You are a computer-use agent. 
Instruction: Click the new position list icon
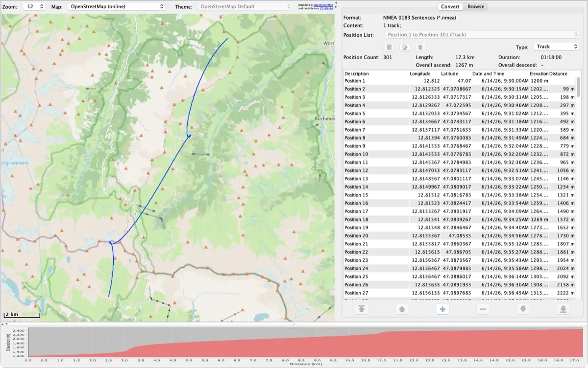click(x=389, y=47)
